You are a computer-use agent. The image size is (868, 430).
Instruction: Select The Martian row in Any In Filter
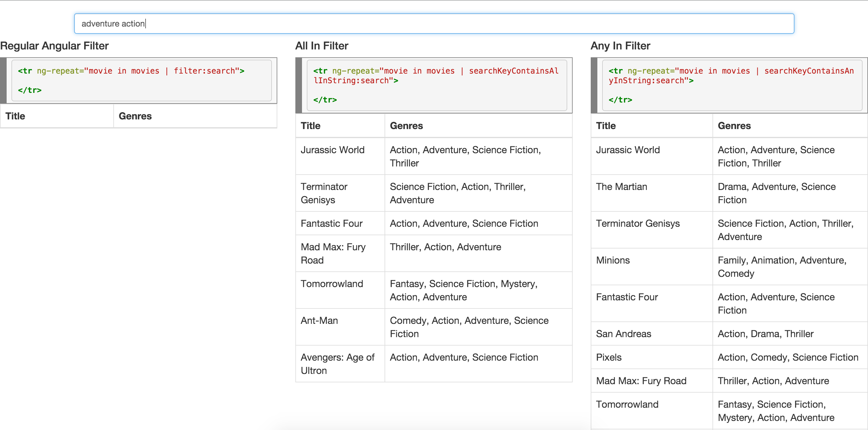(x=621, y=186)
